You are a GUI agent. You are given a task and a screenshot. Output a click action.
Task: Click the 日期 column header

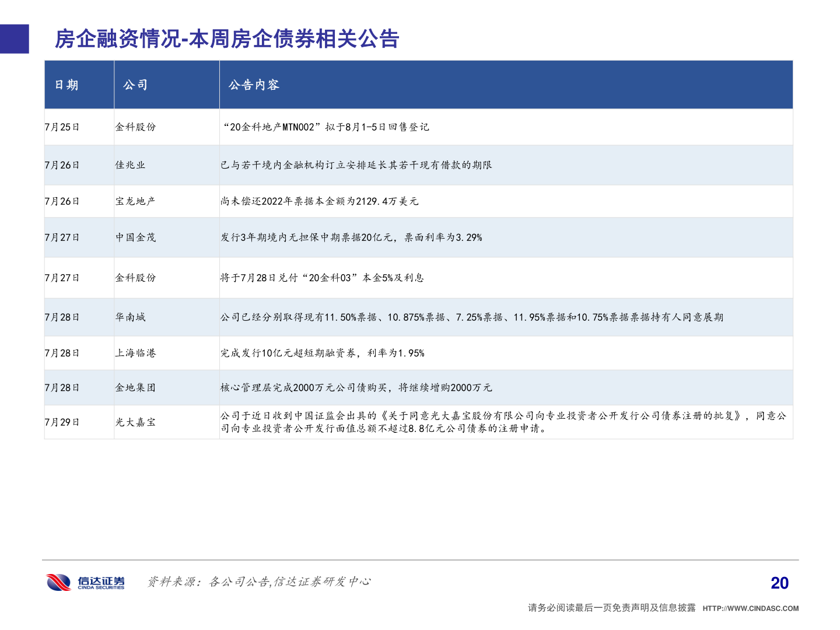[x=64, y=85]
